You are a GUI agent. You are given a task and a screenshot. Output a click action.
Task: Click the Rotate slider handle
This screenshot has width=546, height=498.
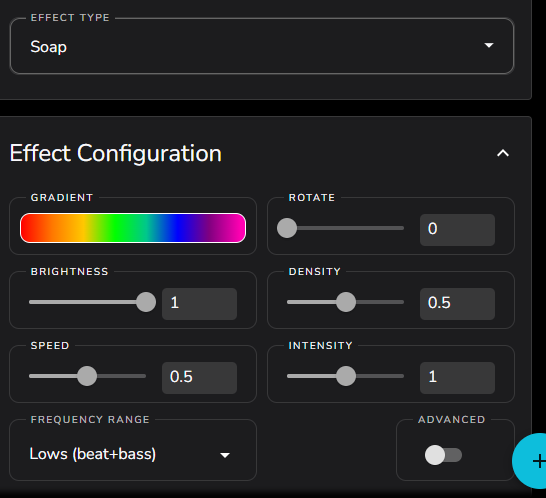(x=287, y=228)
